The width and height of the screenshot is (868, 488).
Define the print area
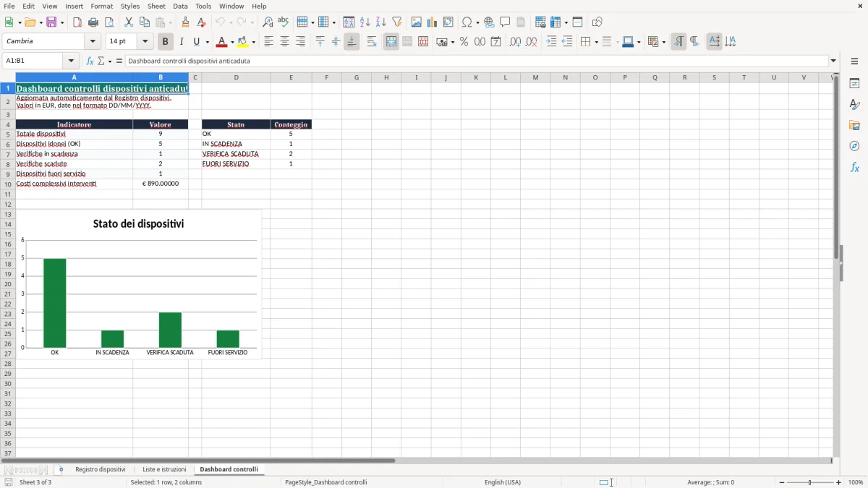pyautogui.click(x=541, y=22)
